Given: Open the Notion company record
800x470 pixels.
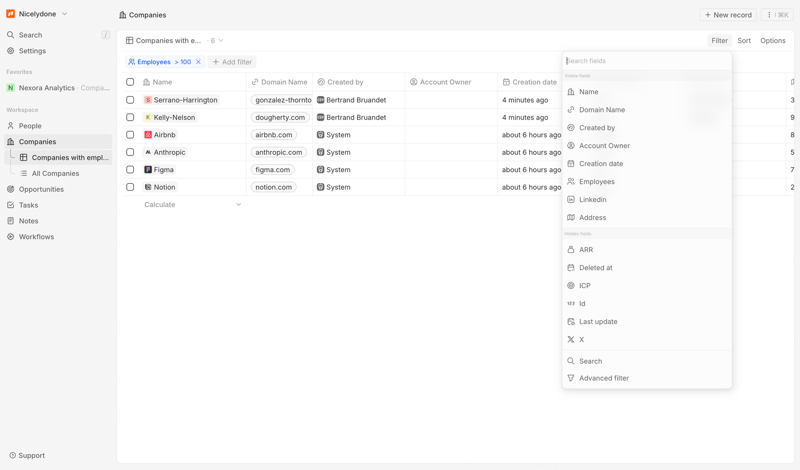Looking at the screenshot, I should click(x=160, y=187).
